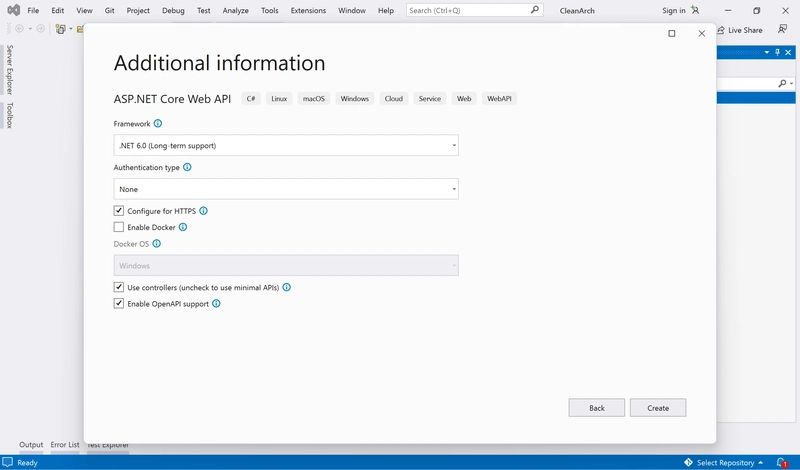Open the feedback icon next to Live Share
The height and width of the screenshot is (470, 800).
tap(782, 30)
